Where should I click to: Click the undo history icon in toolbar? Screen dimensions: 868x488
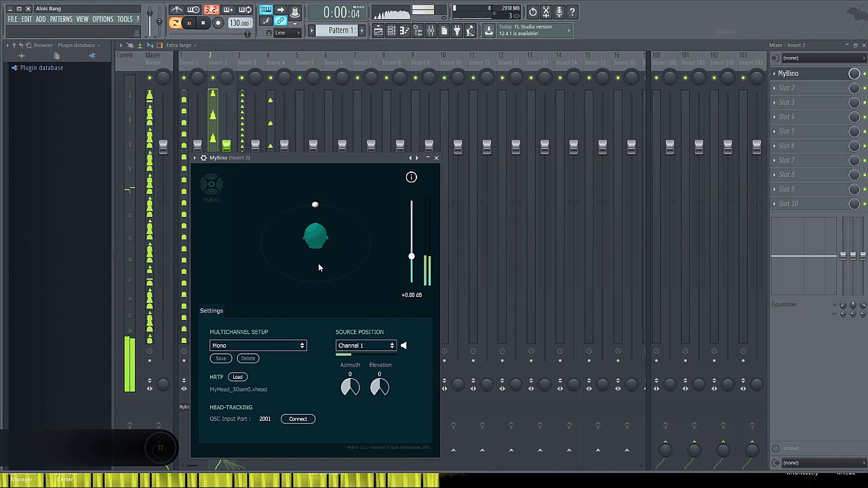(x=533, y=12)
